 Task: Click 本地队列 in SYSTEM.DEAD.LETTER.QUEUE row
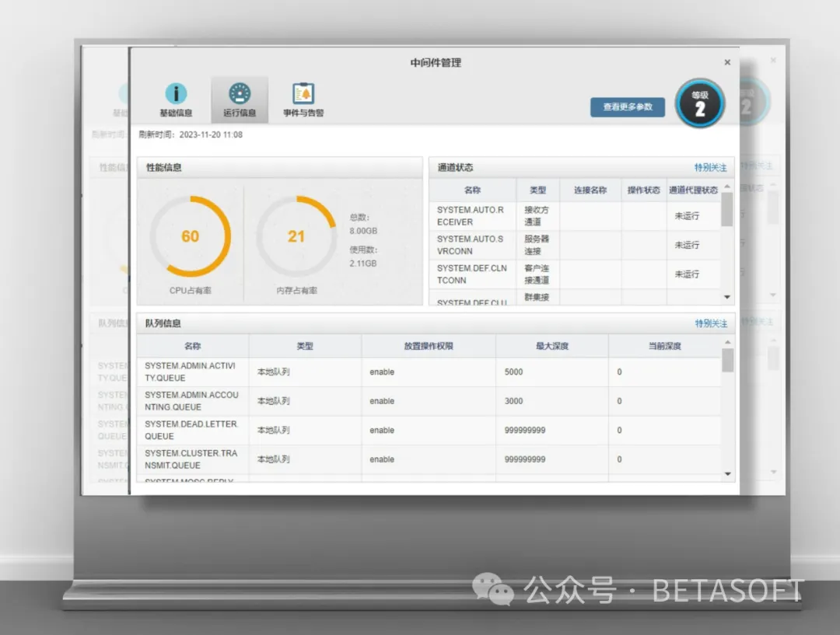tap(273, 430)
